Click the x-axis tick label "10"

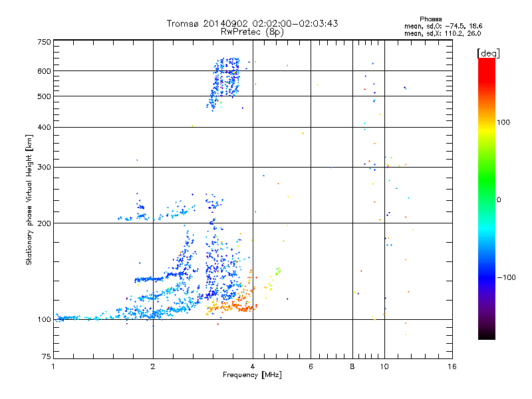384,366
